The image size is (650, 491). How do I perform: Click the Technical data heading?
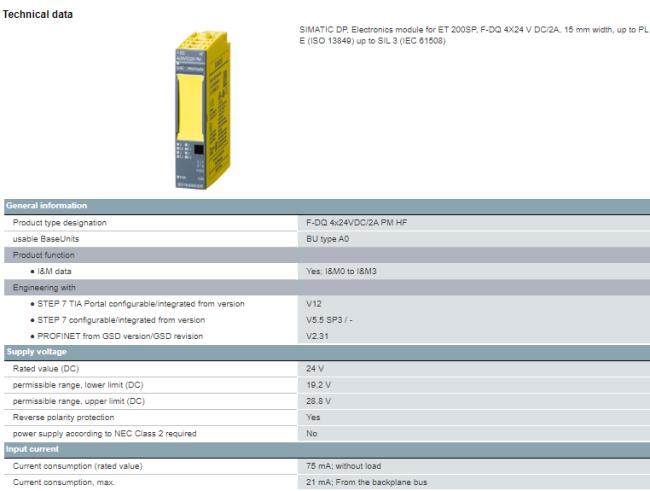click(36, 13)
